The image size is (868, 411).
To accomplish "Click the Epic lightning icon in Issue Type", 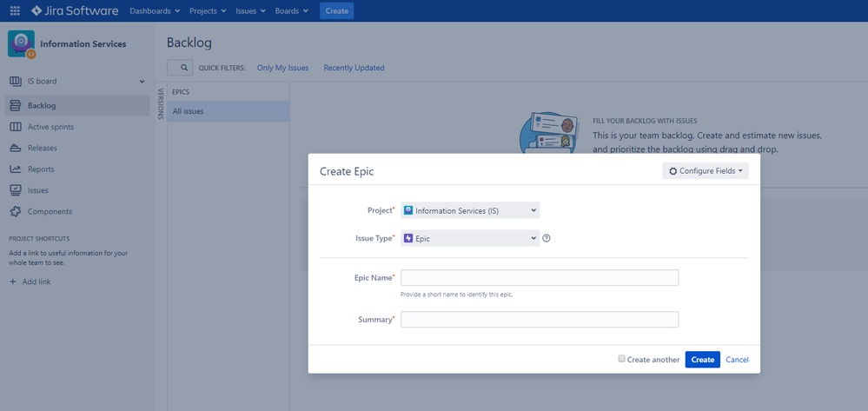I will point(408,238).
